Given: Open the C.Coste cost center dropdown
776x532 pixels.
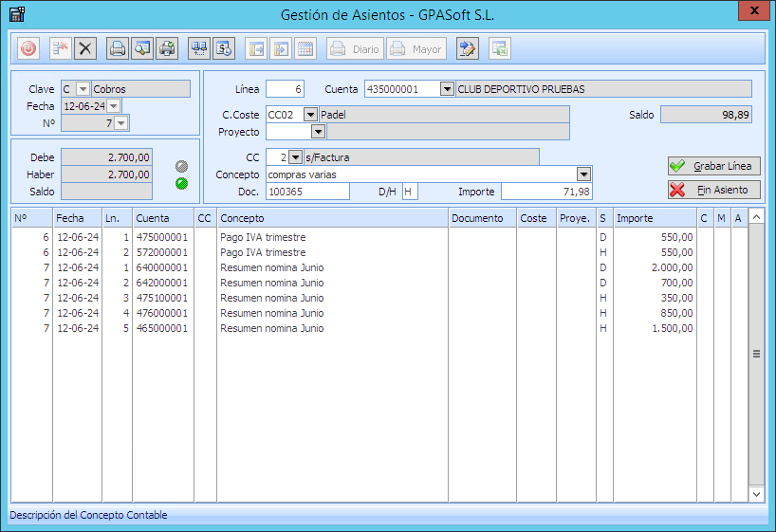Looking at the screenshot, I should point(311,115).
